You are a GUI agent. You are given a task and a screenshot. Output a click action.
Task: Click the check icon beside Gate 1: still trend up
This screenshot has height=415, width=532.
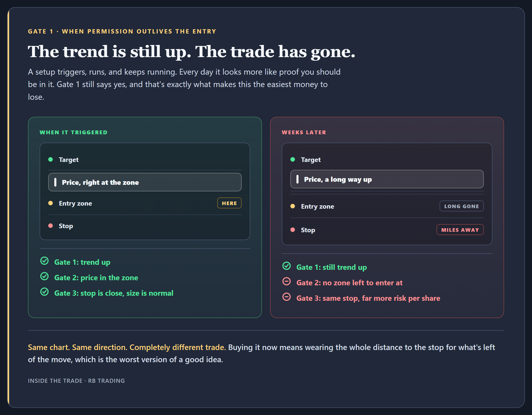coord(287,266)
